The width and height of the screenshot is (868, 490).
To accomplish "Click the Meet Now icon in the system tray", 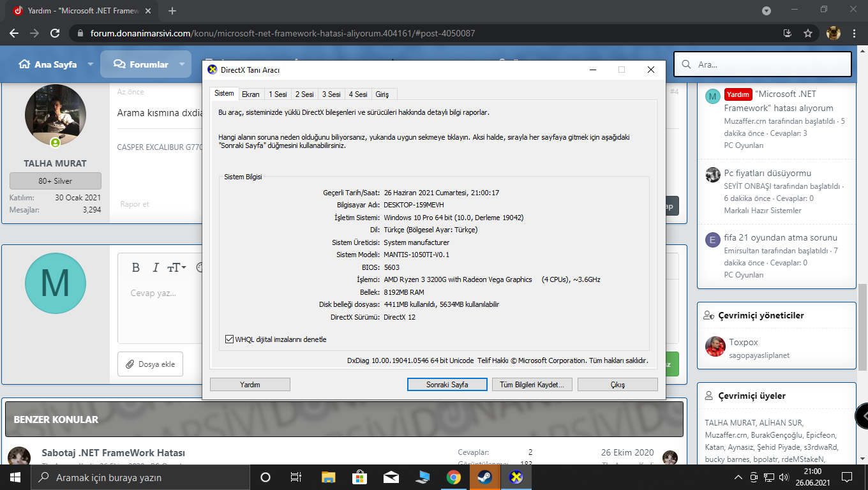I will click(754, 477).
